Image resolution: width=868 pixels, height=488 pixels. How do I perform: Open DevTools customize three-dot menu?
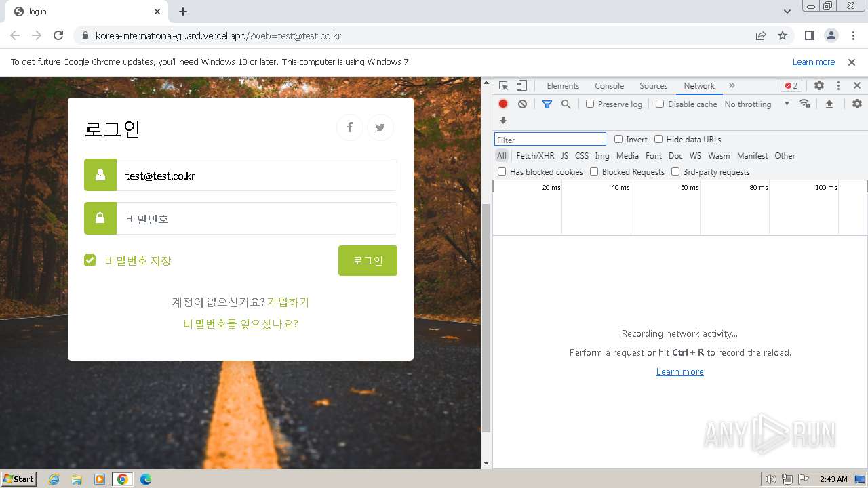[x=838, y=85]
